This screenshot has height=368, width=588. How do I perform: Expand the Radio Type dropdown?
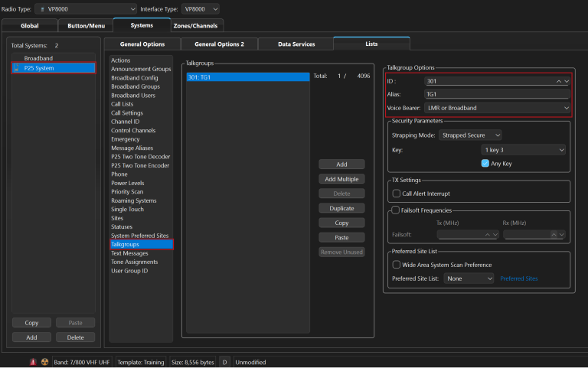point(83,8)
